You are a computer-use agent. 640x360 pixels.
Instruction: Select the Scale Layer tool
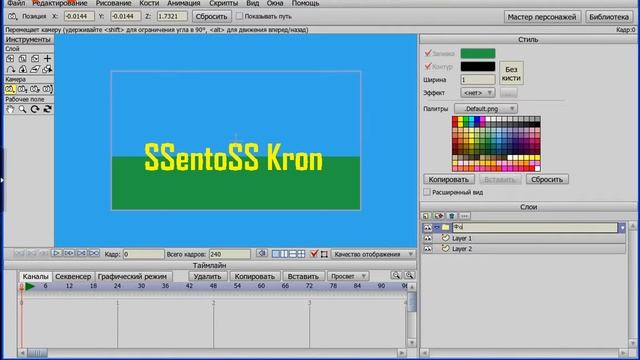pos(22,59)
